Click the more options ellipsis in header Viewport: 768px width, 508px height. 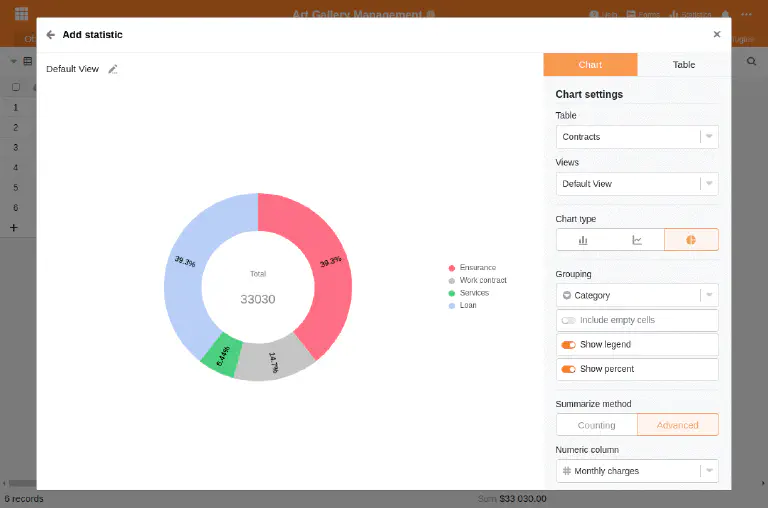746,14
